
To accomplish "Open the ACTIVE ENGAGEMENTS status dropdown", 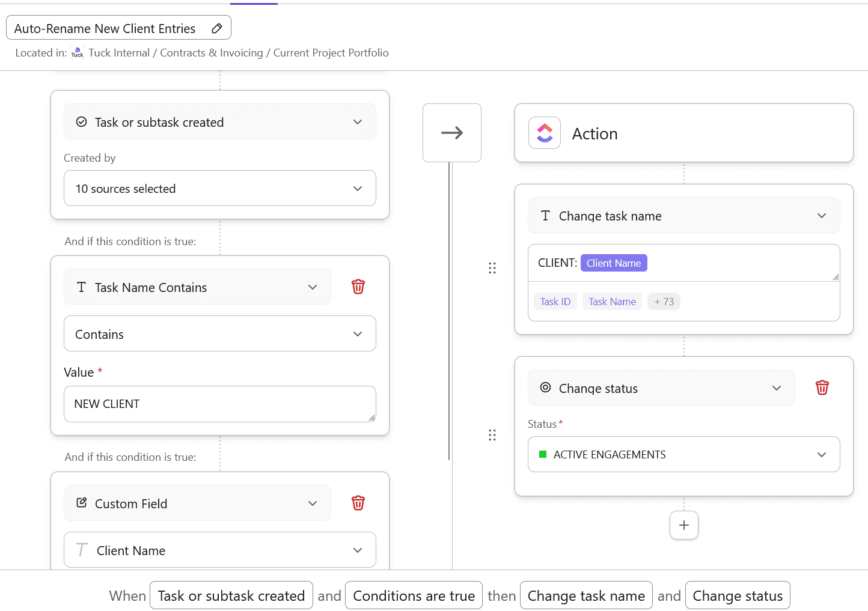I will [683, 455].
